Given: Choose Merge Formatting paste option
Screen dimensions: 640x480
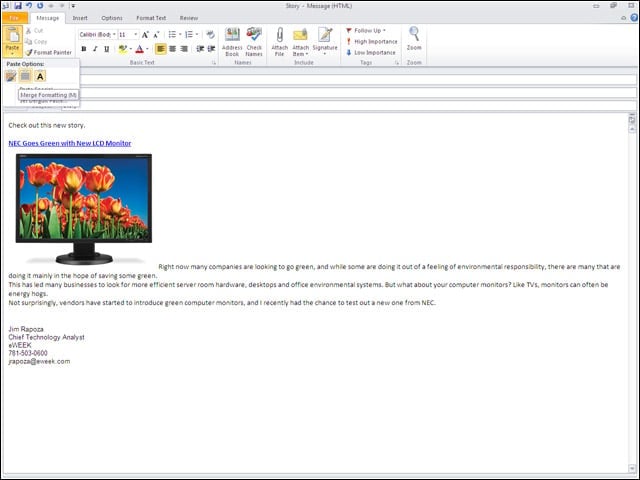Looking at the screenshot, I should [25, 76].
